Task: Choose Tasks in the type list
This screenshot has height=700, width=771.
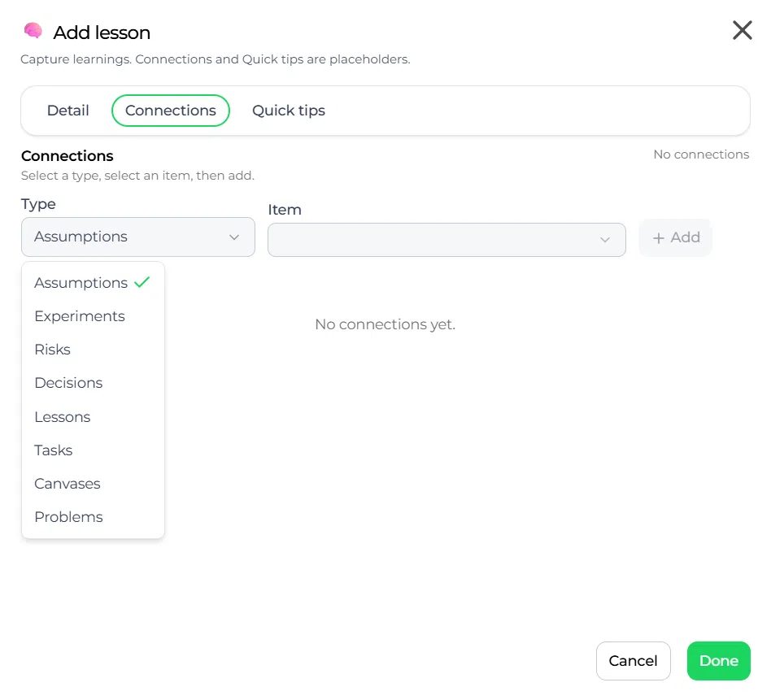Action: pos(93,450)
